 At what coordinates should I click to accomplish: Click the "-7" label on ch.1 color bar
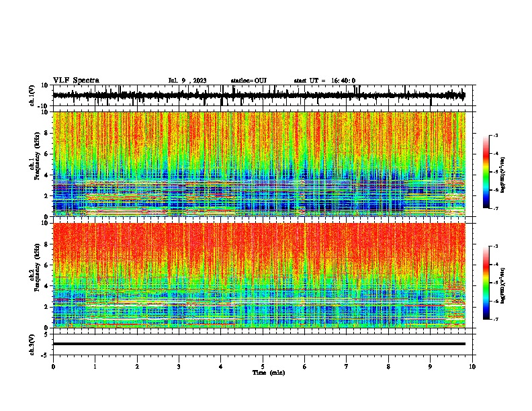tap(496, 209)
